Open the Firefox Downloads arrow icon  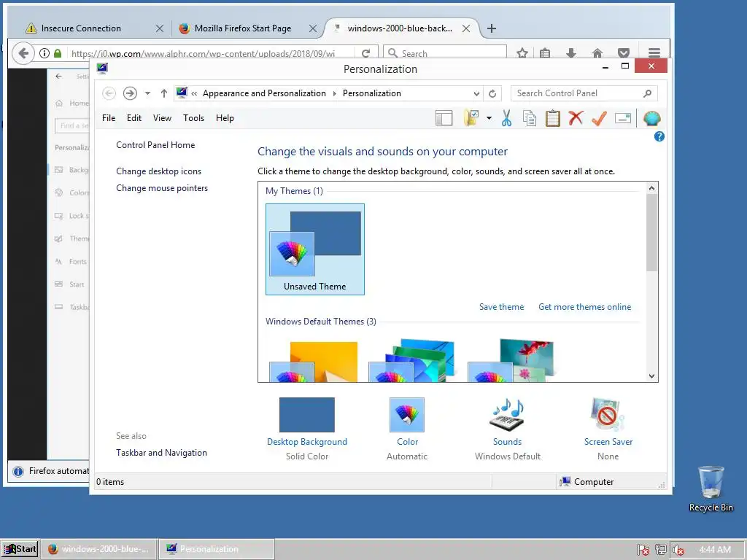click(571, 52)
